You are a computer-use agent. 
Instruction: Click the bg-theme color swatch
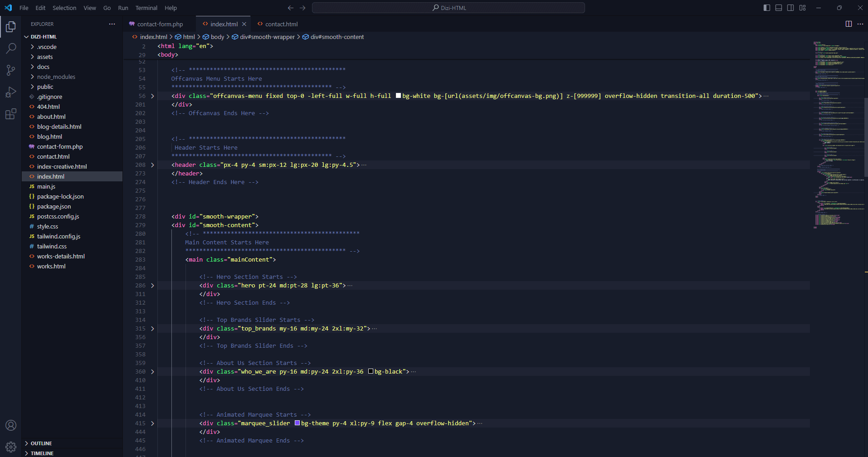click(x=297, y=423)
